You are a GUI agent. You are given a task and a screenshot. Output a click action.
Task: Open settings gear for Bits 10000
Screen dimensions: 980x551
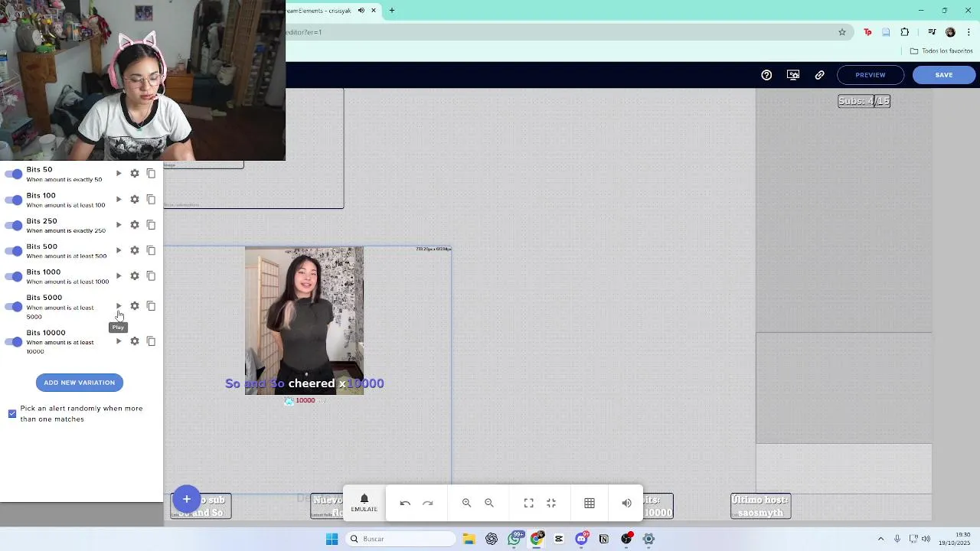click(135, 341)
